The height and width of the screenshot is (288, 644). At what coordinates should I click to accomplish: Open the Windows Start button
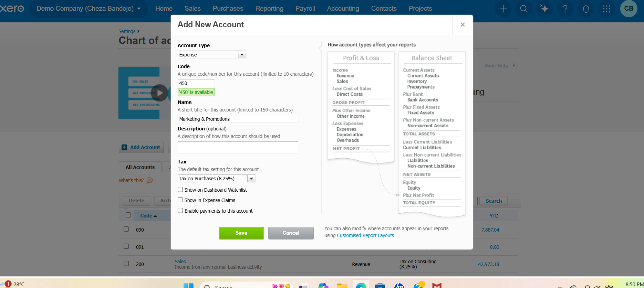click(x=188, y=286)
